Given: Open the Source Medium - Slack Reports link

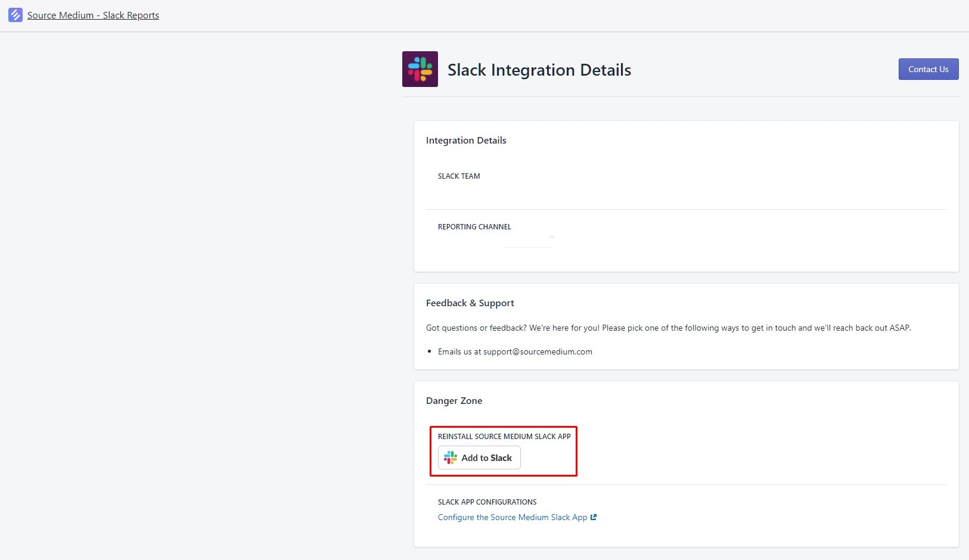Looking at the screenshot, I should point(93,15).
